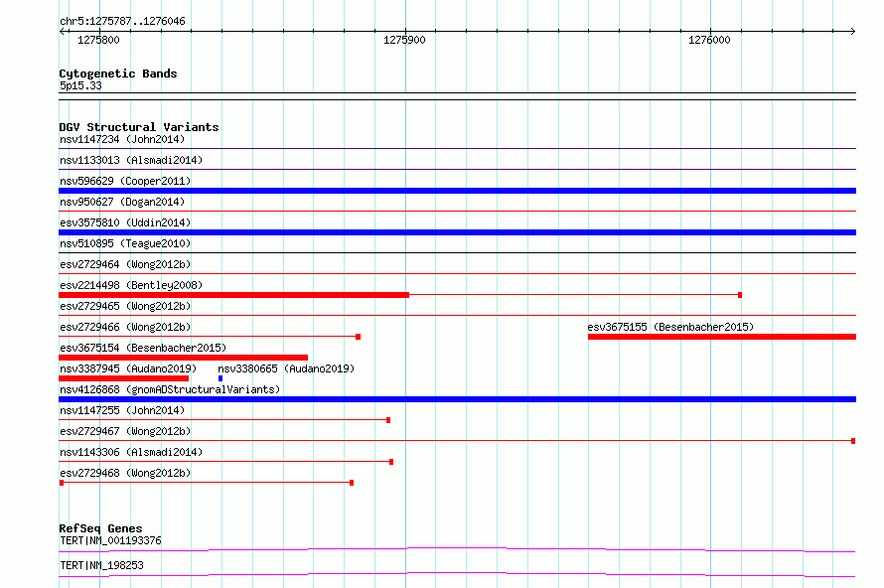Click the DGV Structural Variants track heading

coord(139,127)
